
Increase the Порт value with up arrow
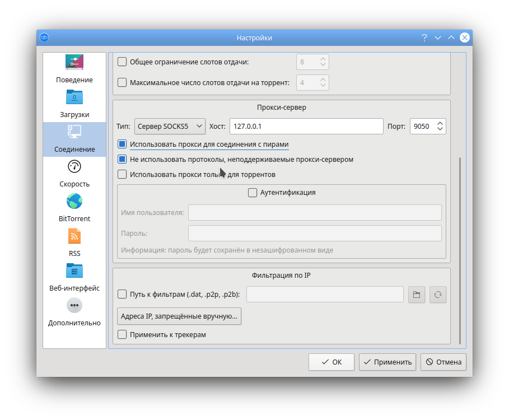440,123
